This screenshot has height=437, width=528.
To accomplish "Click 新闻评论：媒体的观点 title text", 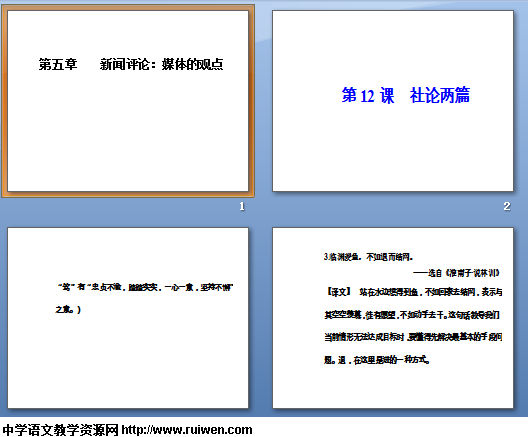I will [161, 64].
